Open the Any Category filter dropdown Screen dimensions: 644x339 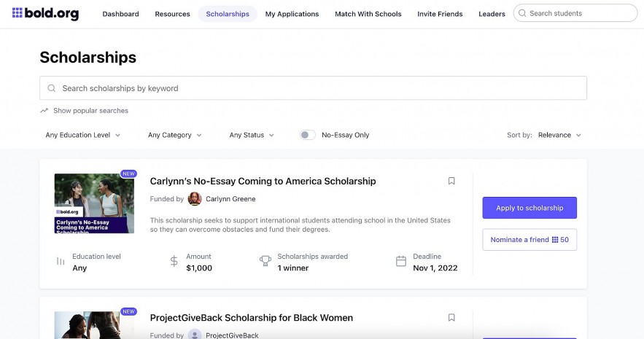pos(174,135)
